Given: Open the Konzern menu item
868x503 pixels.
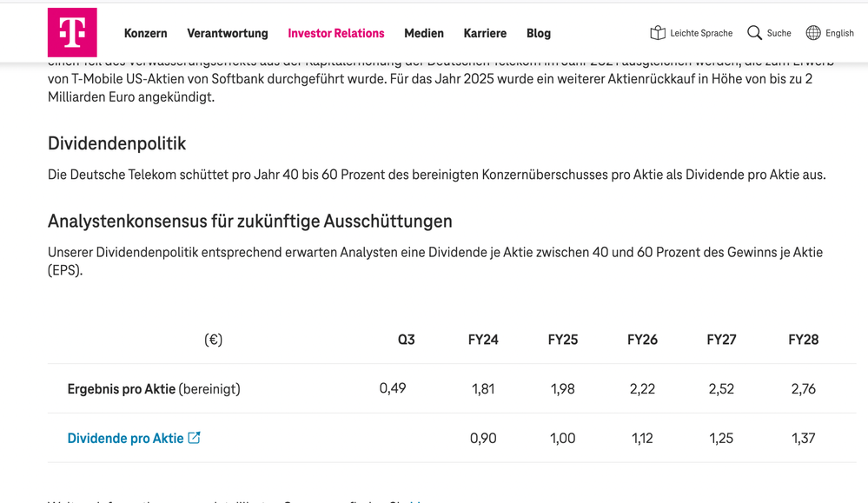Looking at the screenshot, I should pyautogui.click(x=145, y=33).
